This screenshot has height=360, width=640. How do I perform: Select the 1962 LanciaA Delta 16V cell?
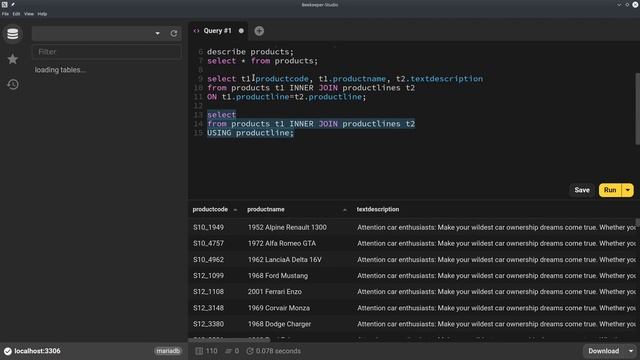click(x=284, y=260)
